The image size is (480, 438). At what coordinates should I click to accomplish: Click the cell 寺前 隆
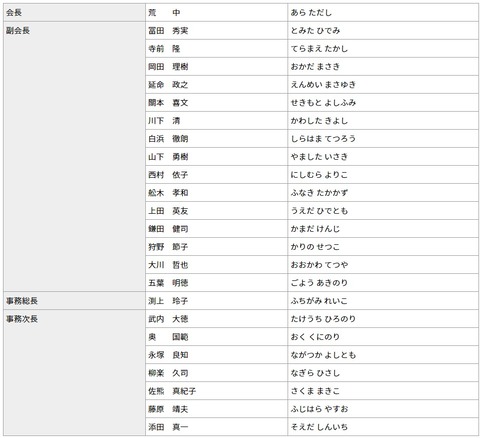(x=217, y=49)
